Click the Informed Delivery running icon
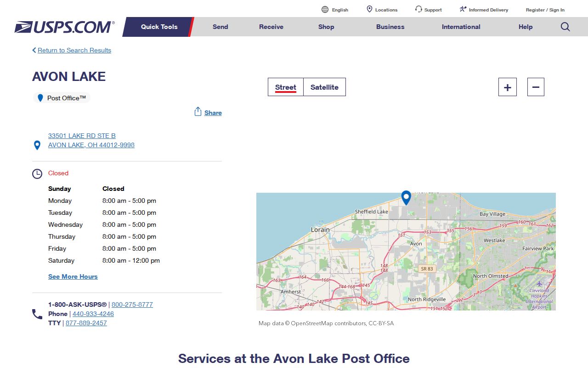Image resolution: width=588 pixels, height=368 pixels. click(x=463, y=9)
